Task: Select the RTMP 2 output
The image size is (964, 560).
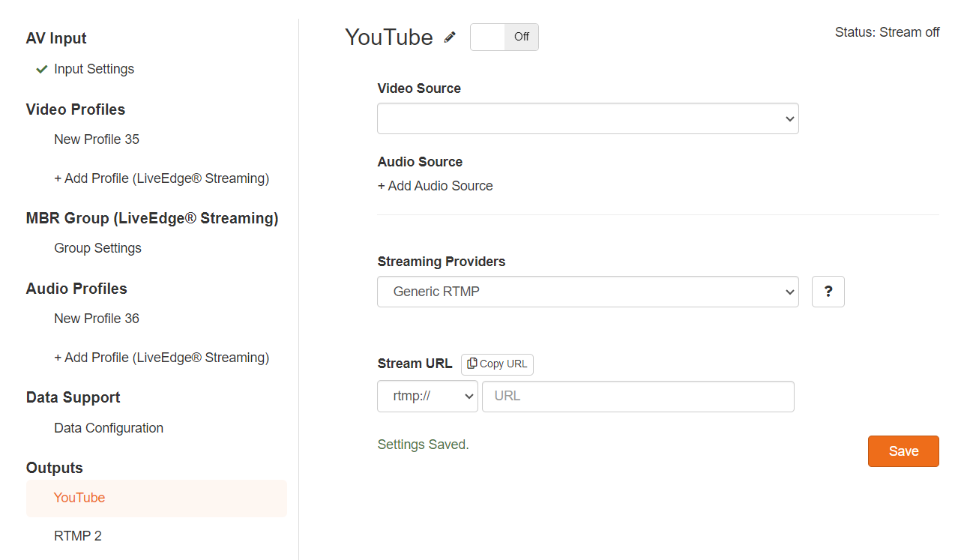Action: click(78, 536)
